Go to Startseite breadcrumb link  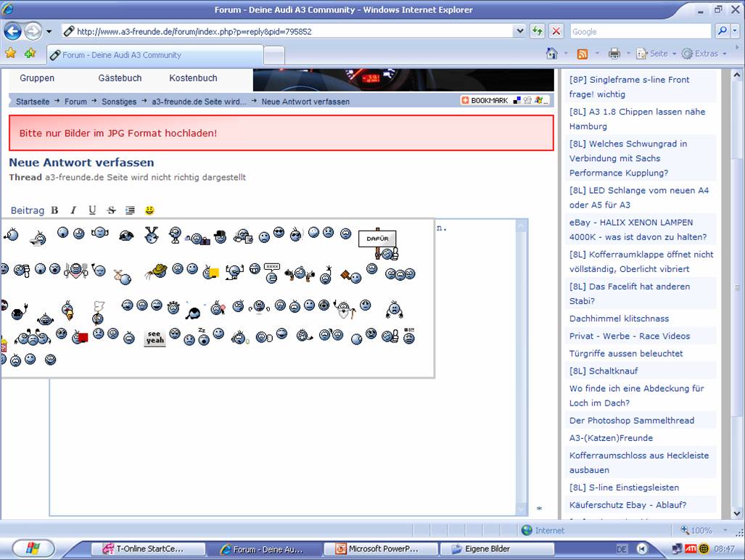pos(33,102)
